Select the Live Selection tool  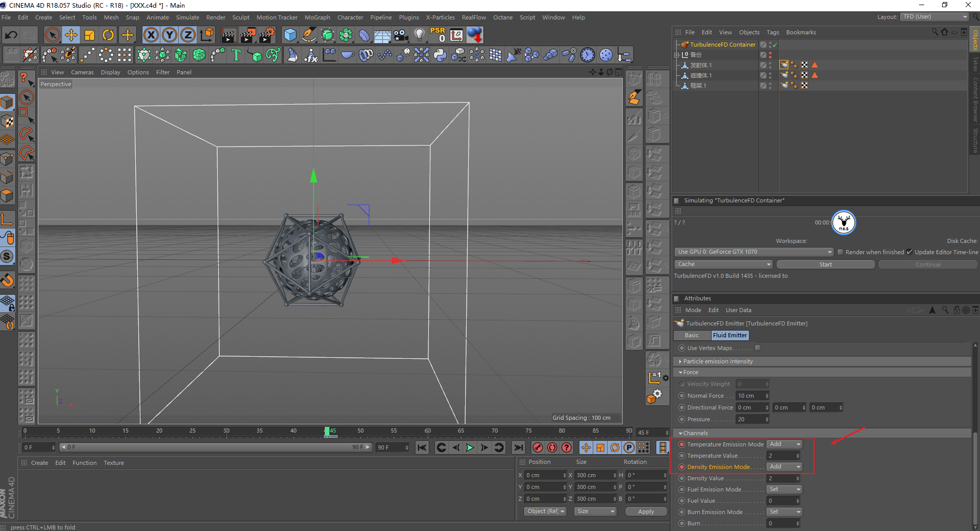pyautogui.click(x=52, y=35)
